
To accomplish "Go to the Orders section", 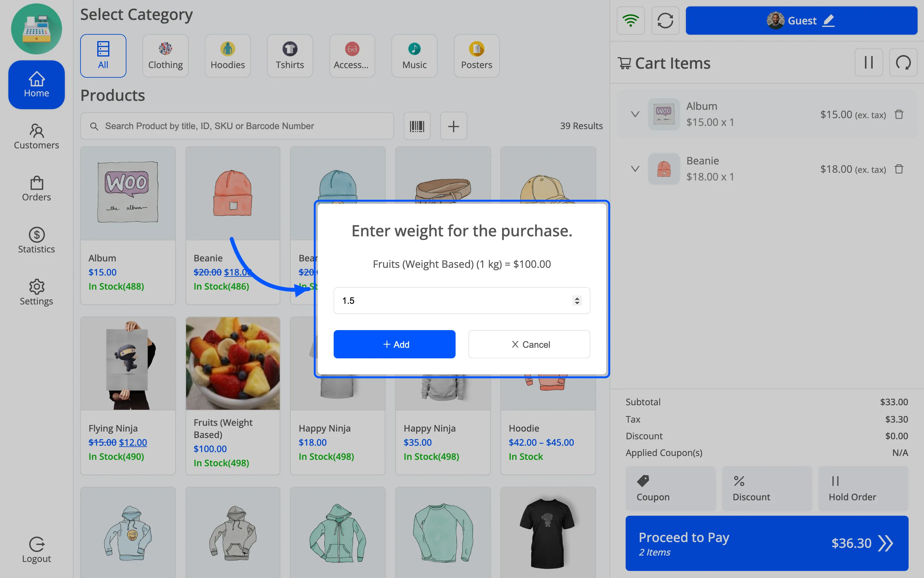I will tap(36, 188).
